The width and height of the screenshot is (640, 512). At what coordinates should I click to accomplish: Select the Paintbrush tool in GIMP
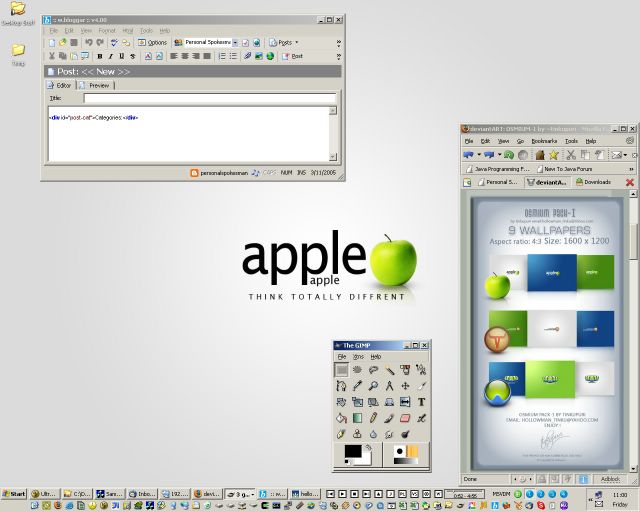tap(389, 418)
